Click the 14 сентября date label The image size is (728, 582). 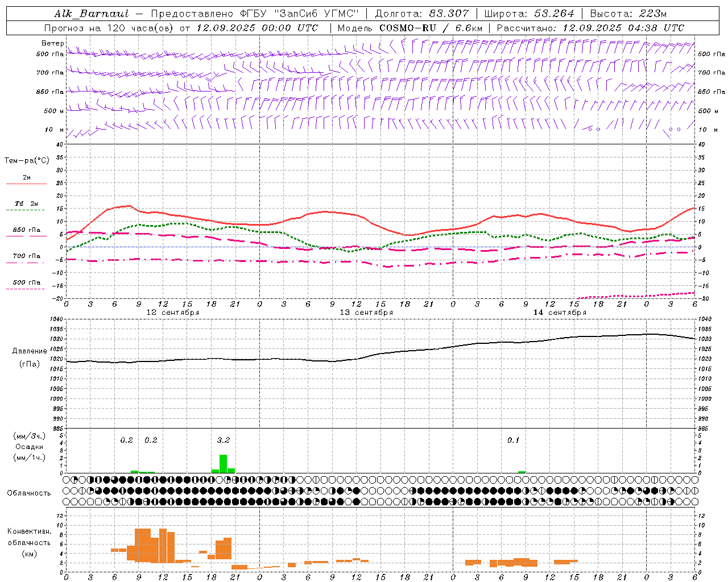point(560,313)
